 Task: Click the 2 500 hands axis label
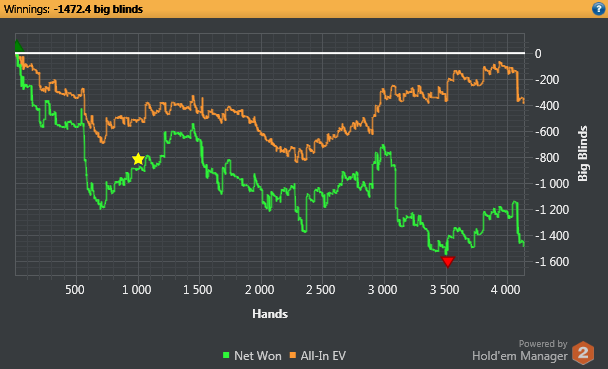click(x=321, y=290)
